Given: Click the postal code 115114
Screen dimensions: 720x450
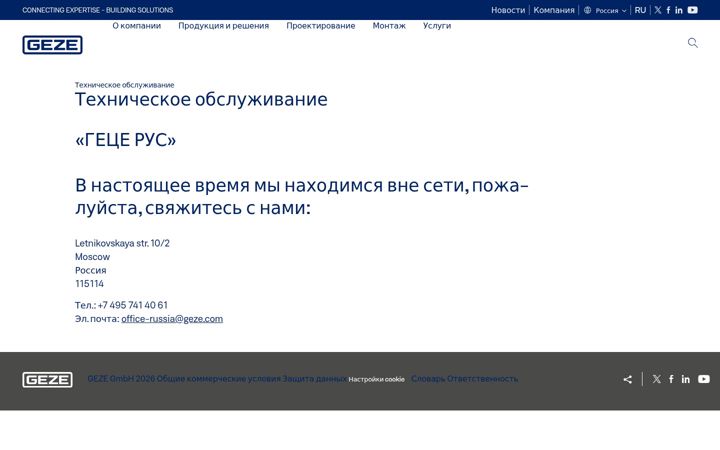Looking at the screenshot, I should point(90,284).
